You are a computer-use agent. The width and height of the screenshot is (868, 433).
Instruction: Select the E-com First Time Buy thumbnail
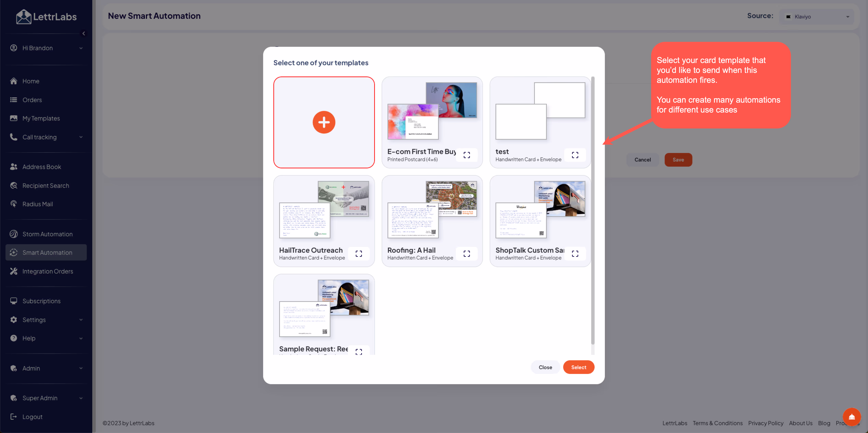(x=432, y=111)
